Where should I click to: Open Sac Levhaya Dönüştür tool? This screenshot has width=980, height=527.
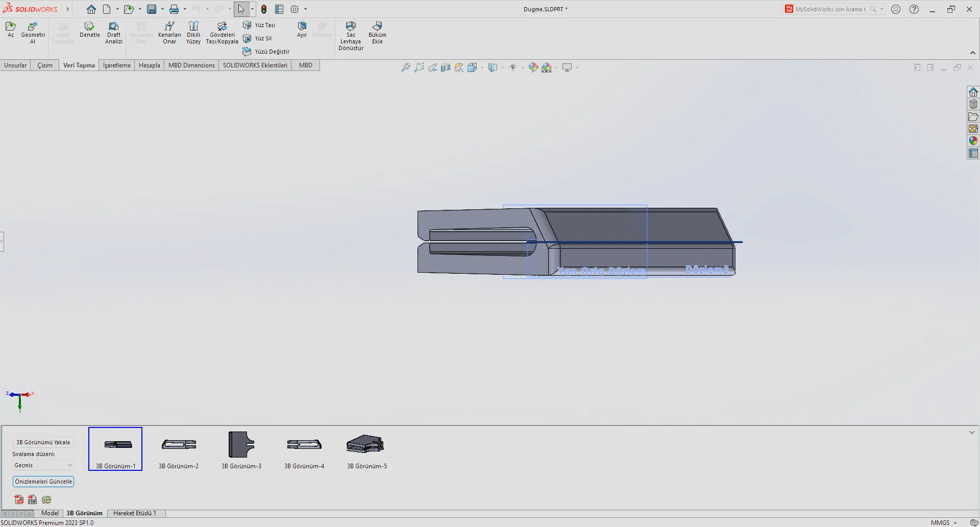tap(351, 36)
